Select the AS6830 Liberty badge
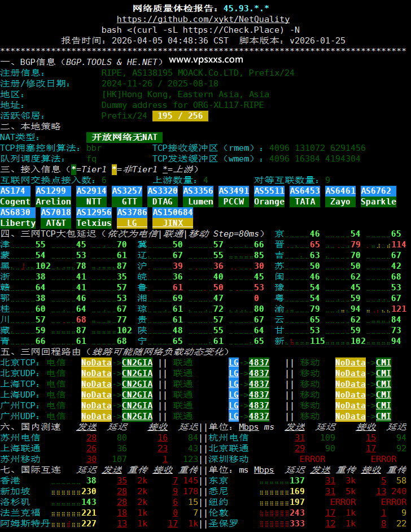This screenshot has height=532, width=411. tap(18, 218)
